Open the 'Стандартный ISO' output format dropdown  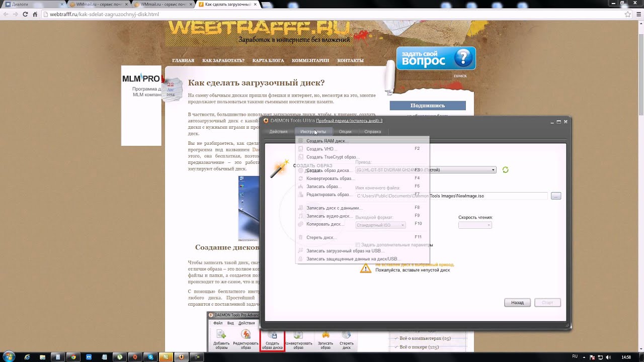380,225
